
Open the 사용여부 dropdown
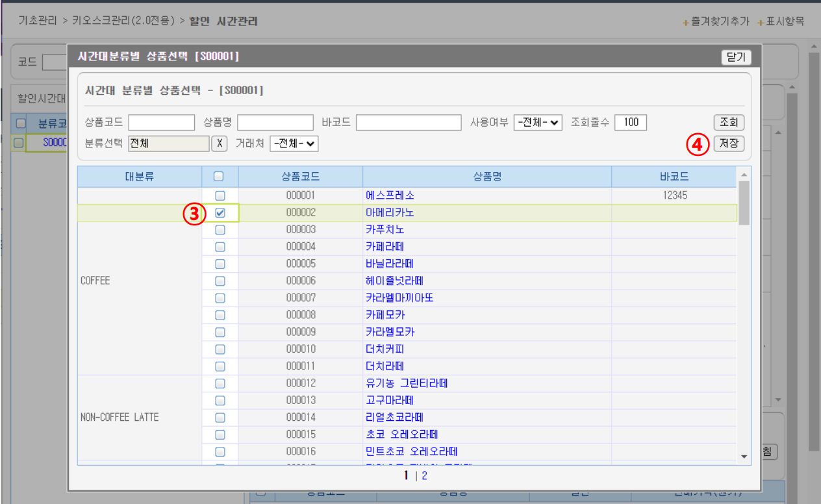click(x=538, y=123)
